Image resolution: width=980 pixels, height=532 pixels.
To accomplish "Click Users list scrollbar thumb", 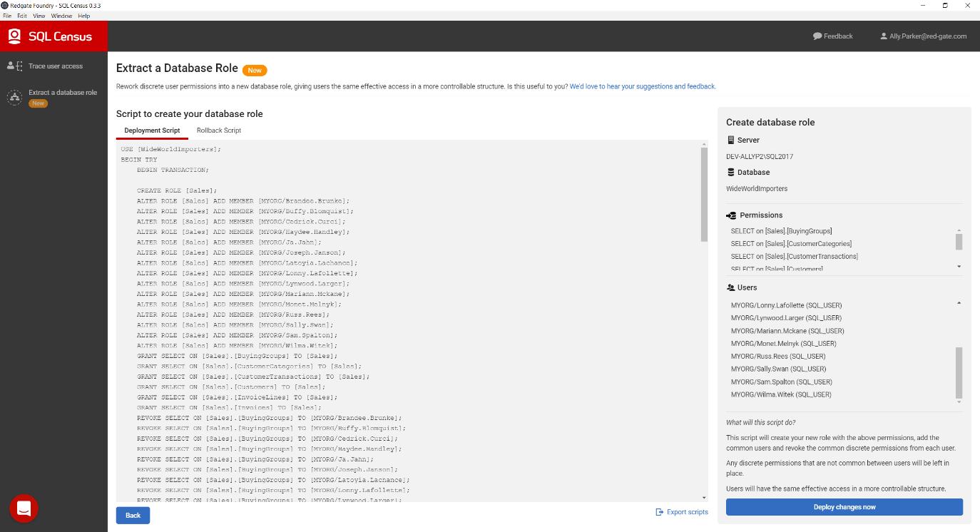I will 959,373.
